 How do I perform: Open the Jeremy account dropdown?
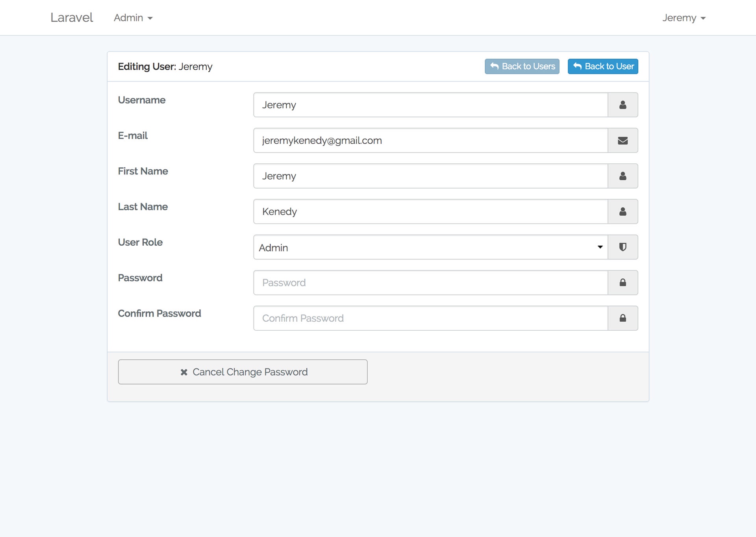coord(684,18)
